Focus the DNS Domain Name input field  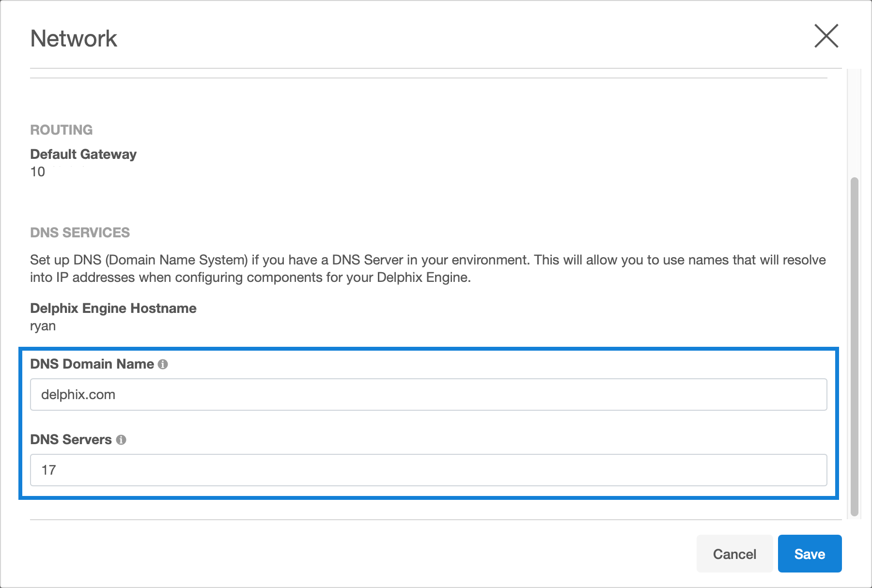pyautogui.click(x=428, y=395)
